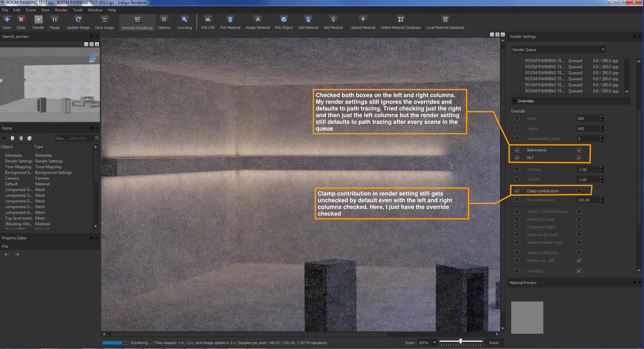Enable the Width override checkbox

click(x=517, y=118)
